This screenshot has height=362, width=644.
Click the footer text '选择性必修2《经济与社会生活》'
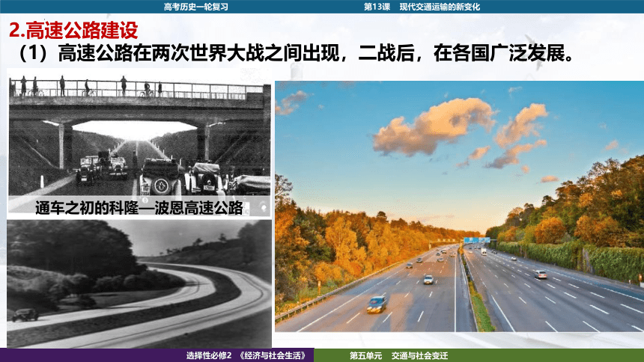click(x=246, y=355)
